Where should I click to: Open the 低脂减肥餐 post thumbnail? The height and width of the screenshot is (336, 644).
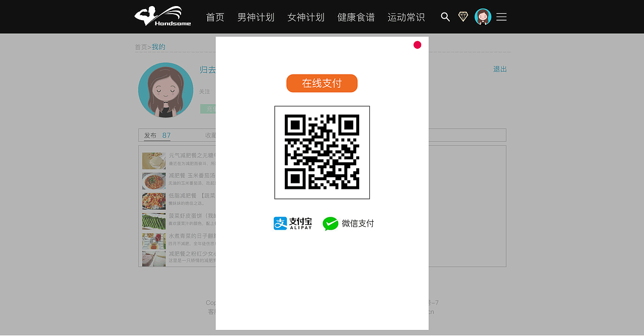(154, 201)
